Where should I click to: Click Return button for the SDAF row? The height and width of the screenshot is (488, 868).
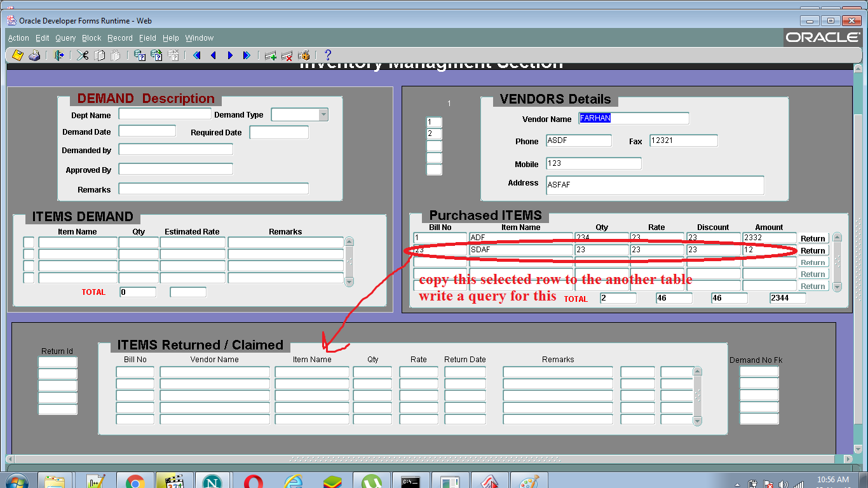pos(813,250)
